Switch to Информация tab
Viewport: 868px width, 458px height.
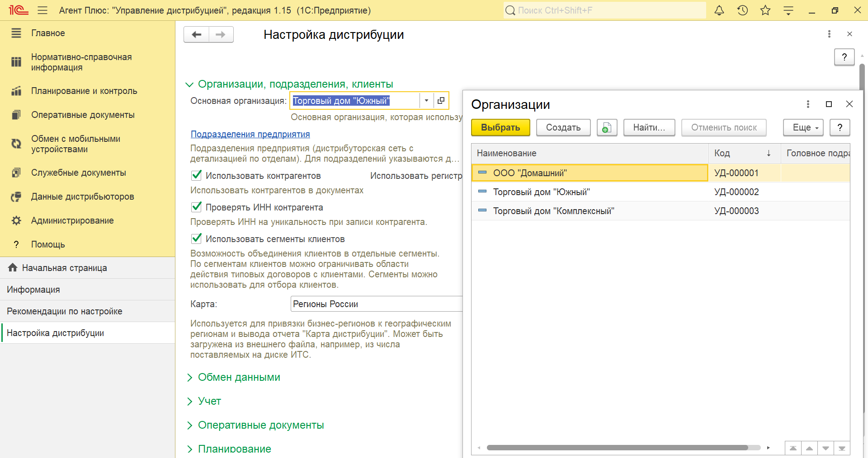[87, 290]
